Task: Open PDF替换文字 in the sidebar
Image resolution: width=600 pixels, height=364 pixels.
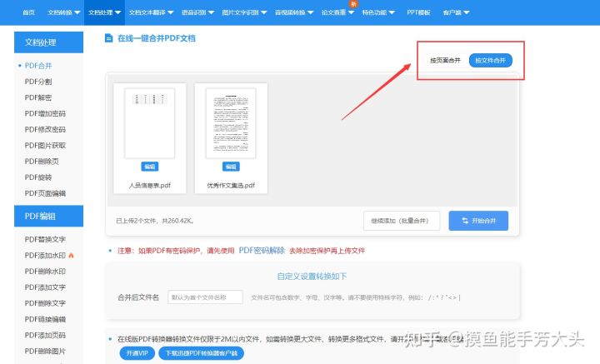Action: point(45,239)
